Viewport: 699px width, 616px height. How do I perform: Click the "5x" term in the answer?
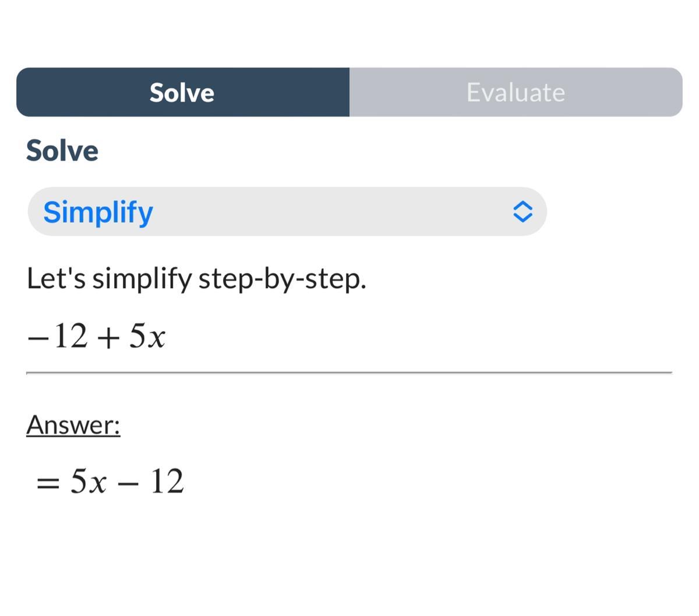coord(89,482)
